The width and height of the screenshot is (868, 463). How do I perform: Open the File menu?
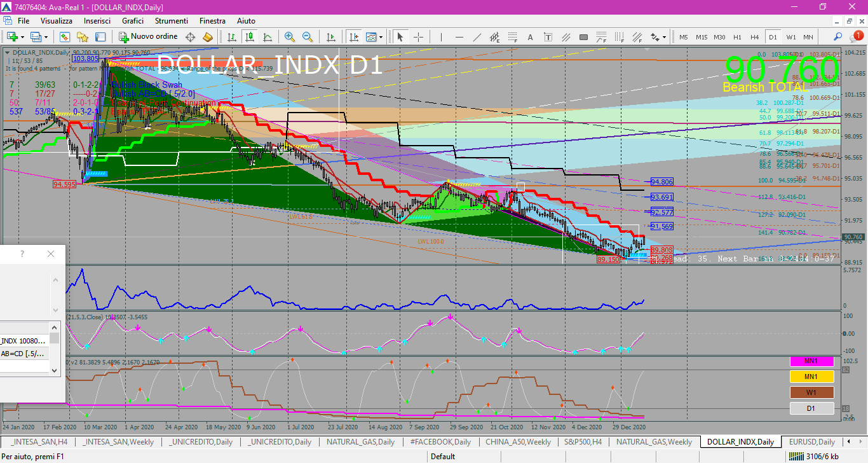[x=24, y=21]
